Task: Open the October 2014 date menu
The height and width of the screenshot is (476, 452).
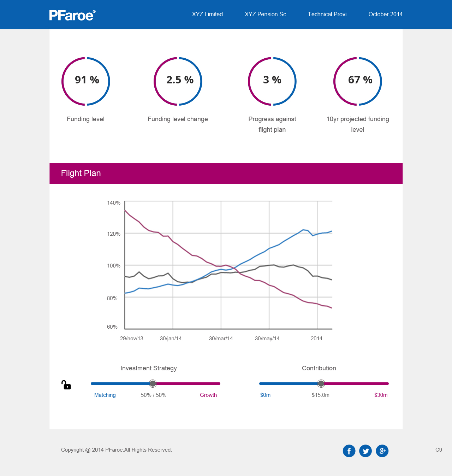Action: tap(386, 14)
